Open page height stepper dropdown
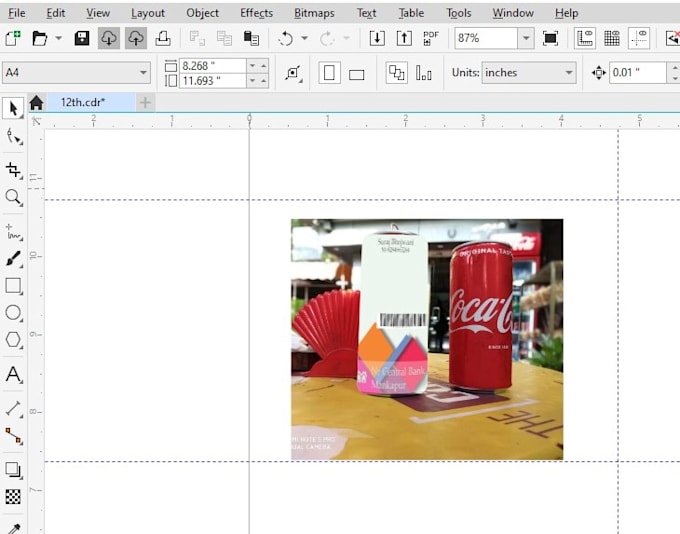The image size is (680, 534). (x=252, y=81)
